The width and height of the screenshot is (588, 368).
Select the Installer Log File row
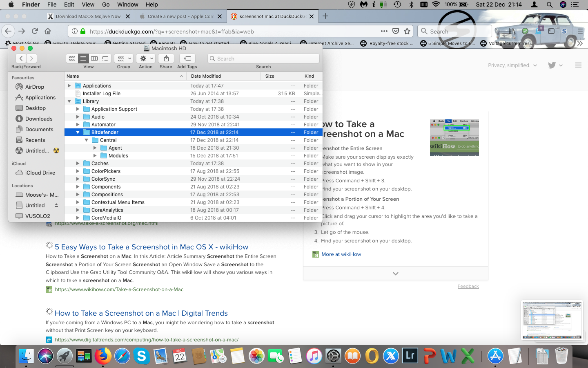point(194,93)
